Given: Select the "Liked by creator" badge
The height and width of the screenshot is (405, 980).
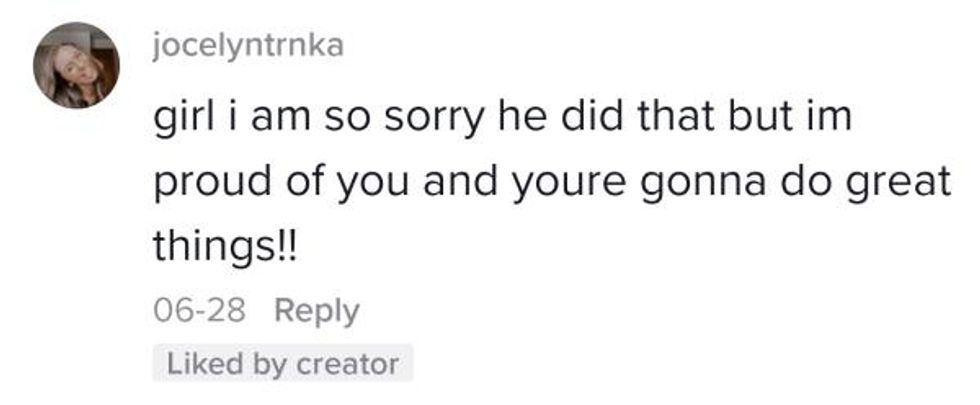Looking at the screenshot, I should coord(282,364).
